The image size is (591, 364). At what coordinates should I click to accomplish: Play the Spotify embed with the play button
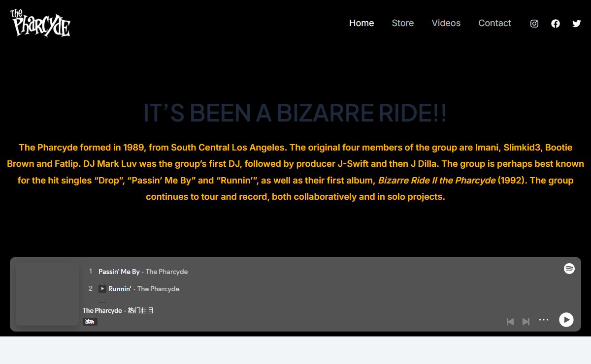pyautogui.click(x=566, y=320)
